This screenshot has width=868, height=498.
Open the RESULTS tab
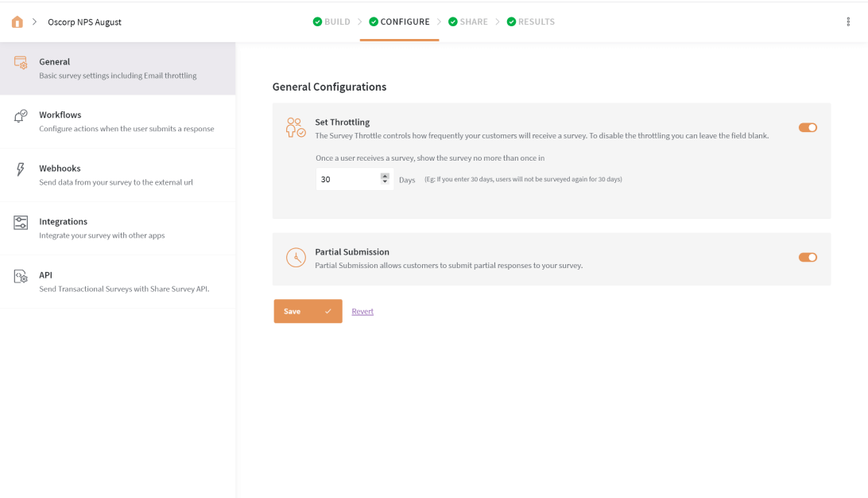[x=536, y=21]
